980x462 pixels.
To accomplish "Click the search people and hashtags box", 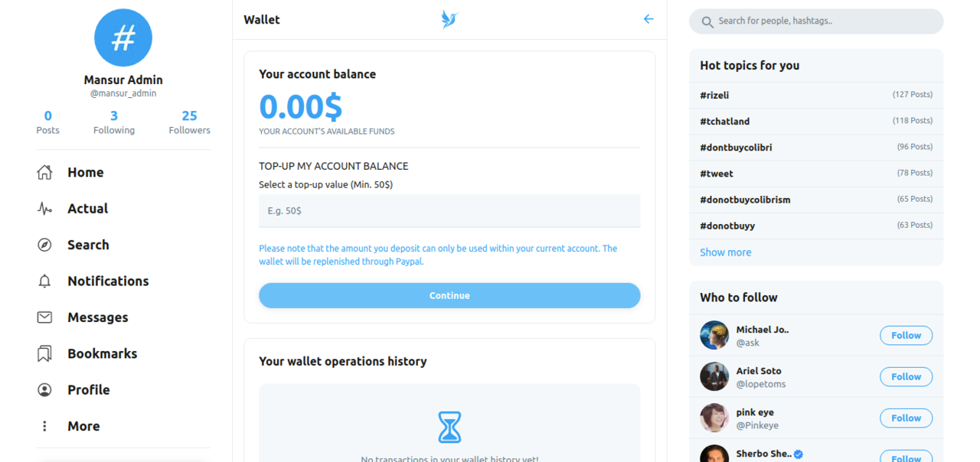I will coord(816,21).
